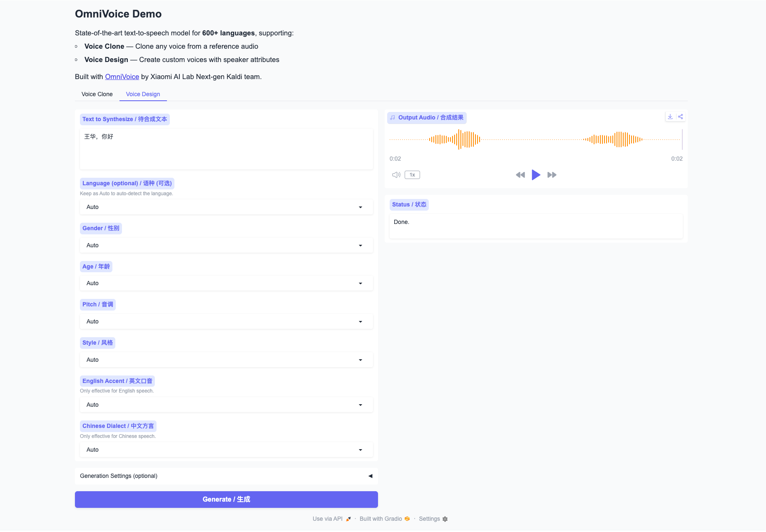This screenshot has height=532, width=766.
Task: Click the Text to Synthesize field
Action: [226, 148]
